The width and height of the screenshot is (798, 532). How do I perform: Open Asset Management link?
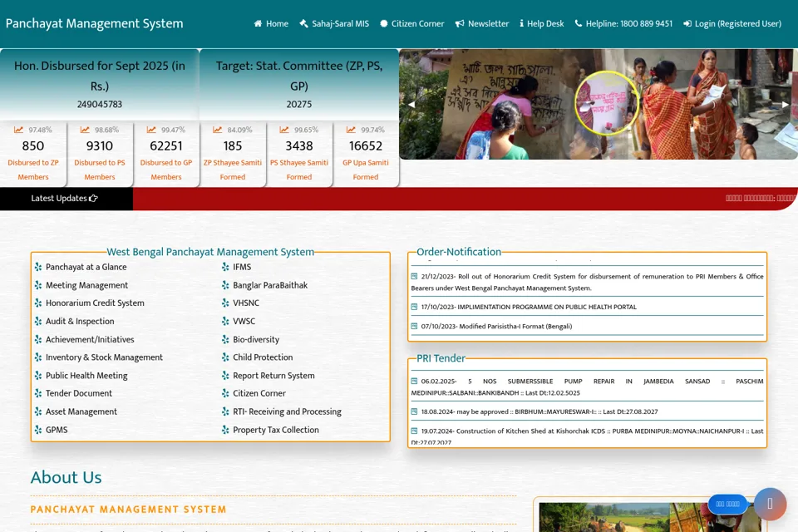(x=81, y=411)
